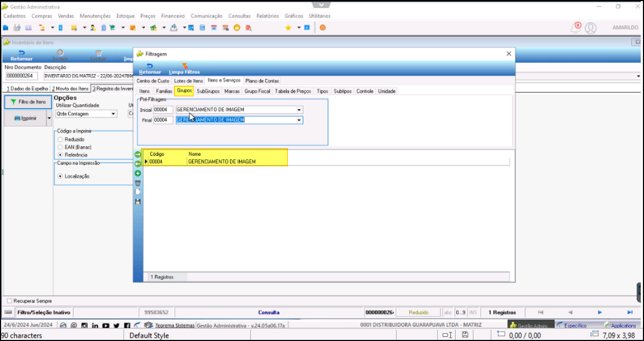Select the SubGrupos sub-tab

(x=208, y=91)
